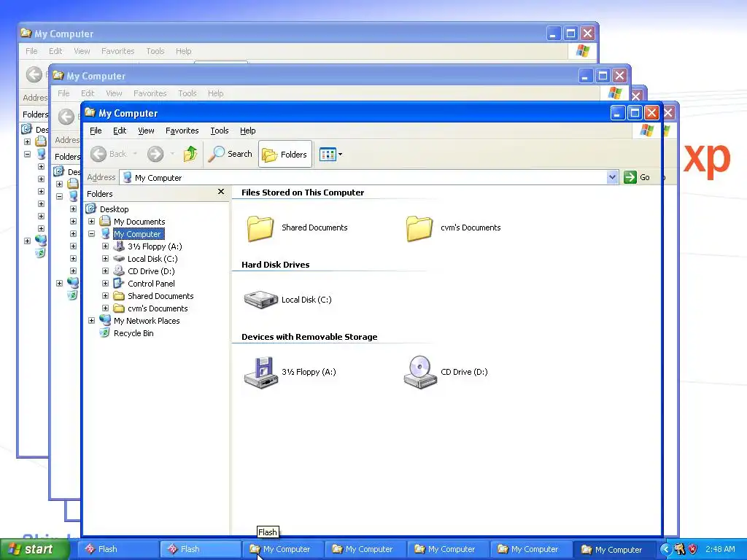Toggle the Folders pane button
The height and width of the screenshot is (560, 747).
tap(285, 155)
